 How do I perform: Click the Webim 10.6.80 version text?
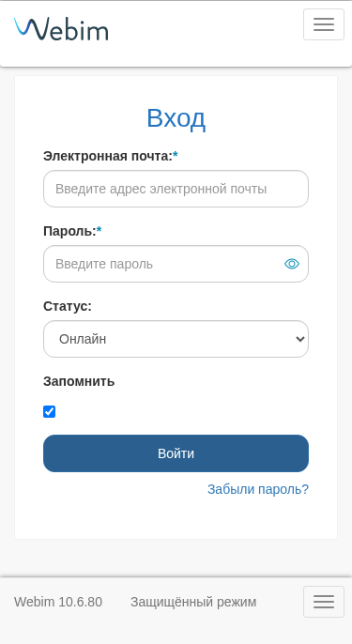pyautogui.click(x=58, y=602)
